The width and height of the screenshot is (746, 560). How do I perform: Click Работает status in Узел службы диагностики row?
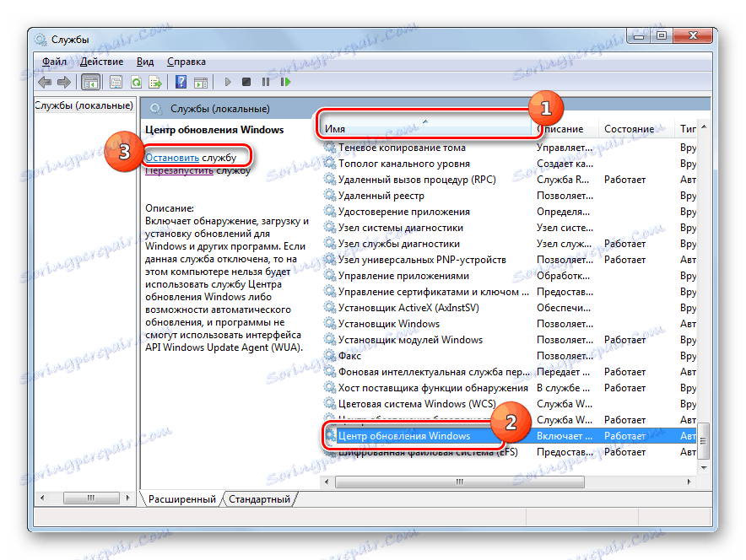tap(624, 244)
